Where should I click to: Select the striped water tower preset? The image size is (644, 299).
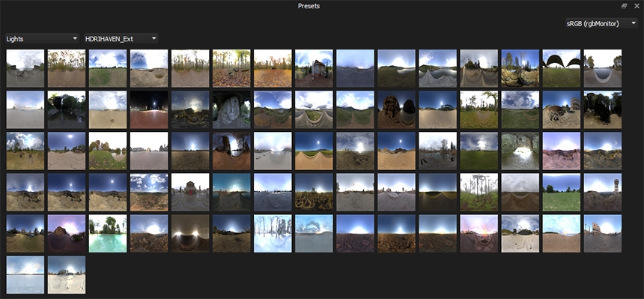[603, 192]
